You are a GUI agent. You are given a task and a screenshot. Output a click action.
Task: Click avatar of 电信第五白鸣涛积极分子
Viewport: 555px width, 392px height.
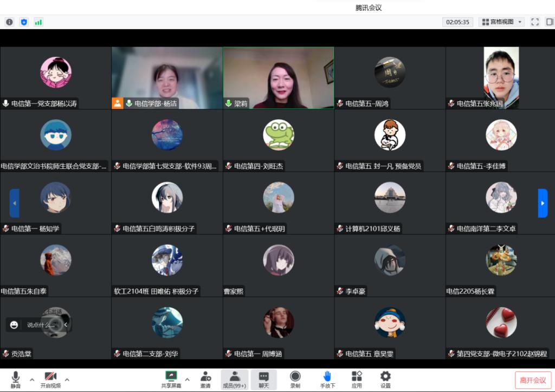tap(167, 198)
